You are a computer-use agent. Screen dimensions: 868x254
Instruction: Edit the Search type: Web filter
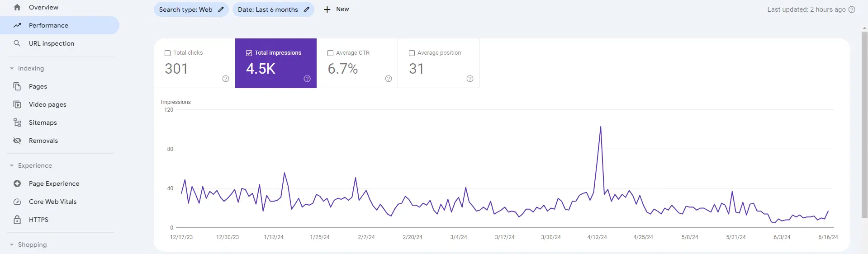[x=191, y=9]
